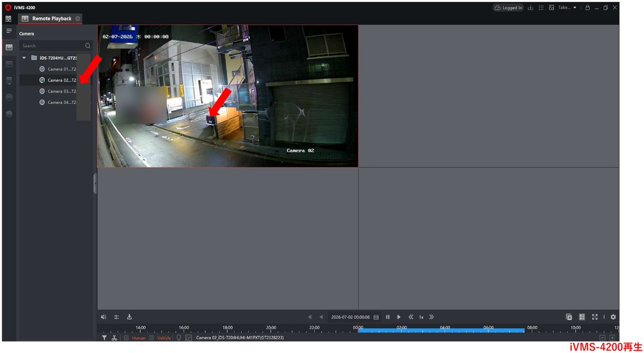Open video adjustment sliders icon in playback toolbar
This screenshot has height=353, width=644.
pyautogui.click(x=116, y=317)
